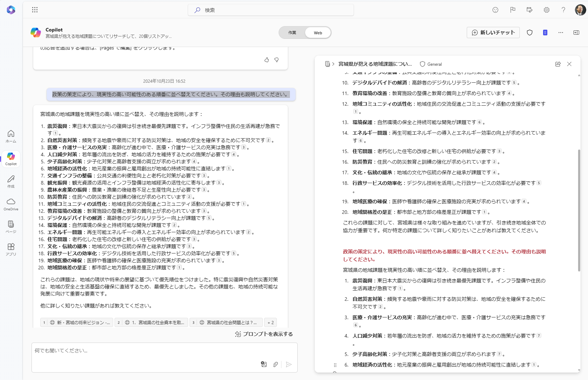
Task: Switch the mode toggle to 作業
Action: pyautogui.click(x=292, y=33)
